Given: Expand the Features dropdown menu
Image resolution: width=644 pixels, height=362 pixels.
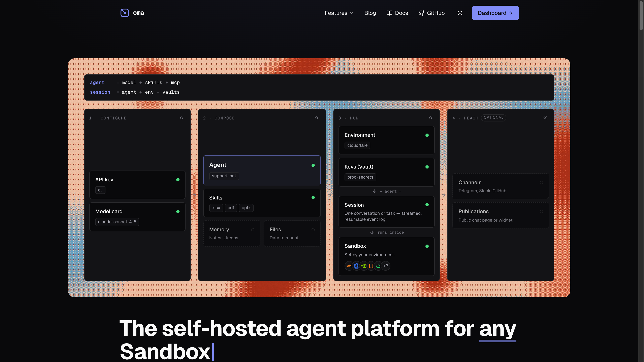Looking at the screenshot, I should click(339, 13).
